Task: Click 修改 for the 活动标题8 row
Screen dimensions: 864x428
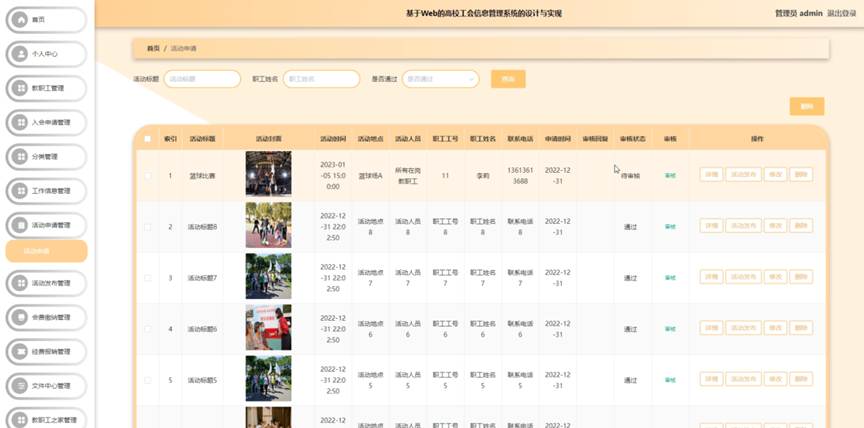Action: (775, 225)
